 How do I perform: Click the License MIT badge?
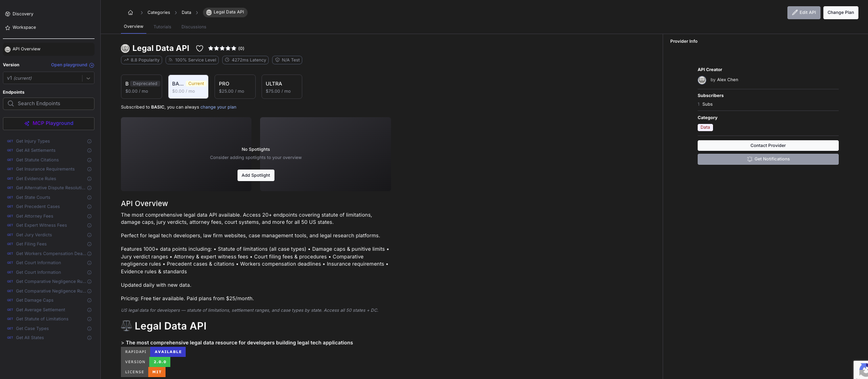[143, 372]
